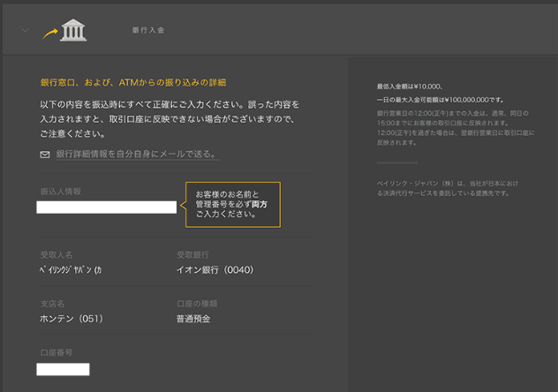
Task: Click the envelope mail icon
Action: (45, 155)
